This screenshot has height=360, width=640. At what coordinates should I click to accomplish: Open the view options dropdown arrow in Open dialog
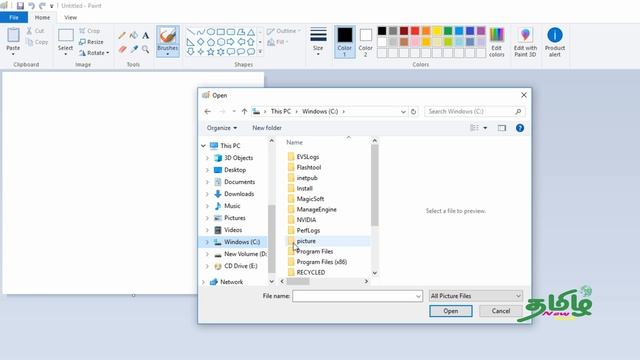coord(485,128)
